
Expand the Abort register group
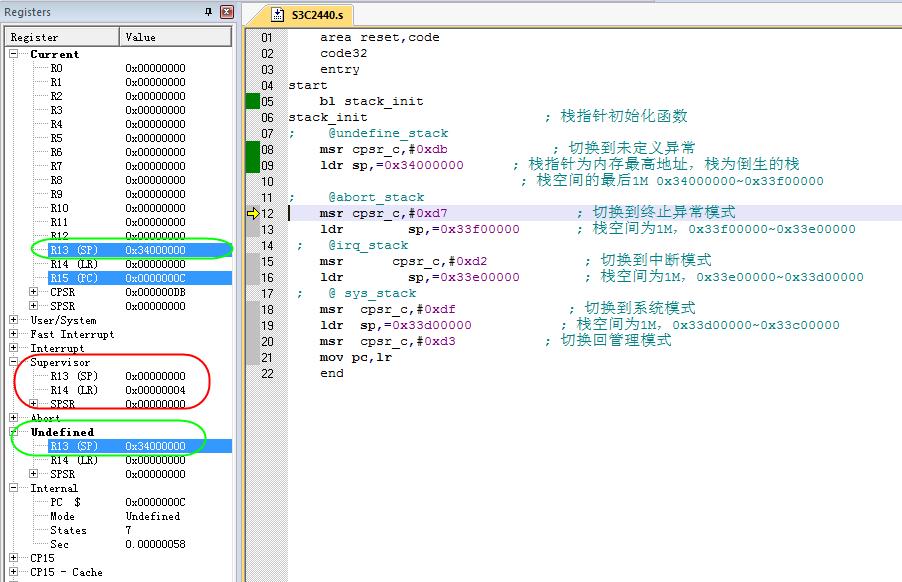point(15,418)
